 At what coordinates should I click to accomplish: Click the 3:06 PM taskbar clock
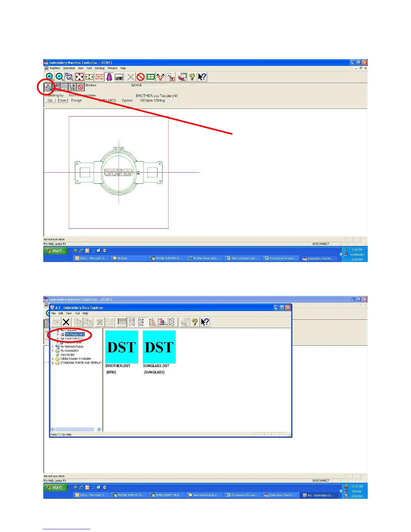click(357, 250)
